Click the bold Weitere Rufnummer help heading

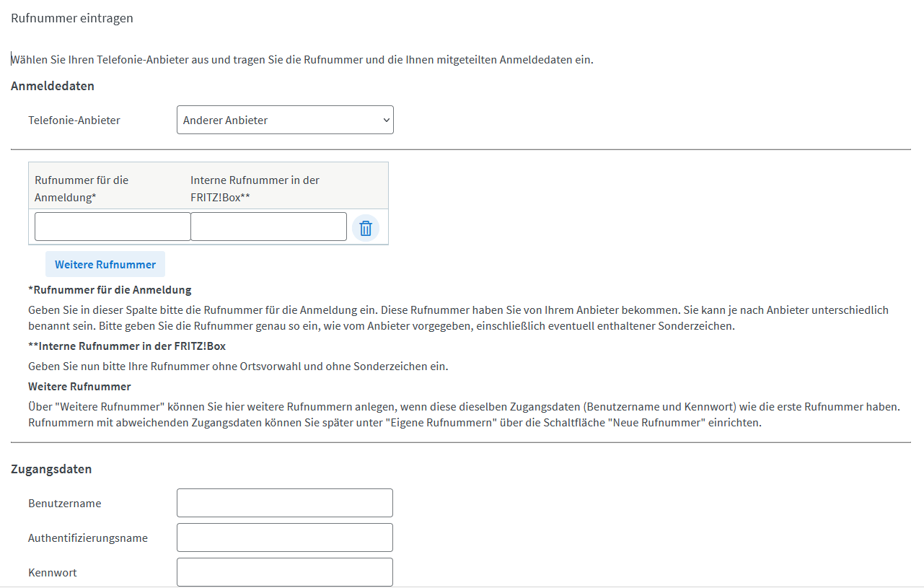click(x=79, y=387)
